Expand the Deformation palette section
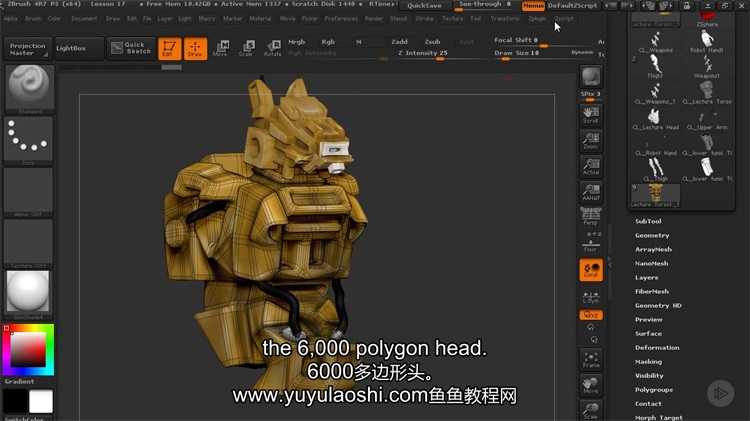This screenshot has width=750, height=421. pos(657,348)
